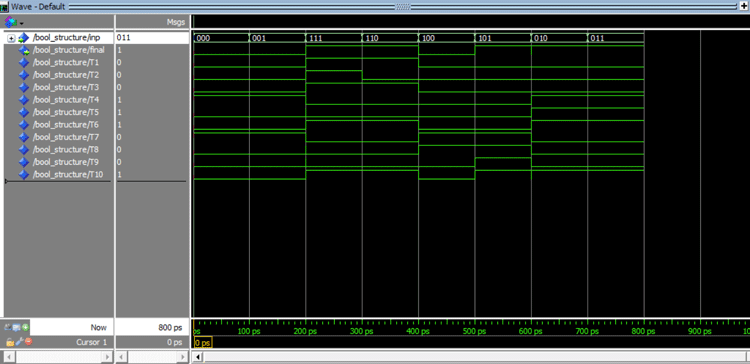
Task: Click the /bool_structure/inp signal icon
Action: [23, 38]
